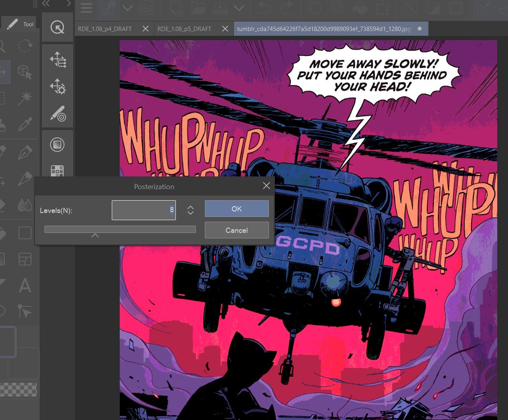Click the Show Selection Border icon
Image resolution: width=508 pixels, height=420 pixels.
[x=456, y=8]
